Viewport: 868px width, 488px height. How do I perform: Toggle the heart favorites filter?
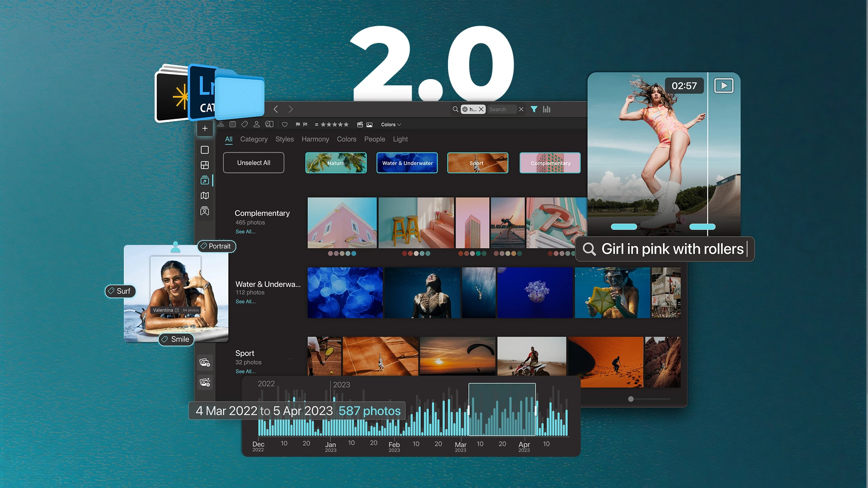[x=285, y=125]
